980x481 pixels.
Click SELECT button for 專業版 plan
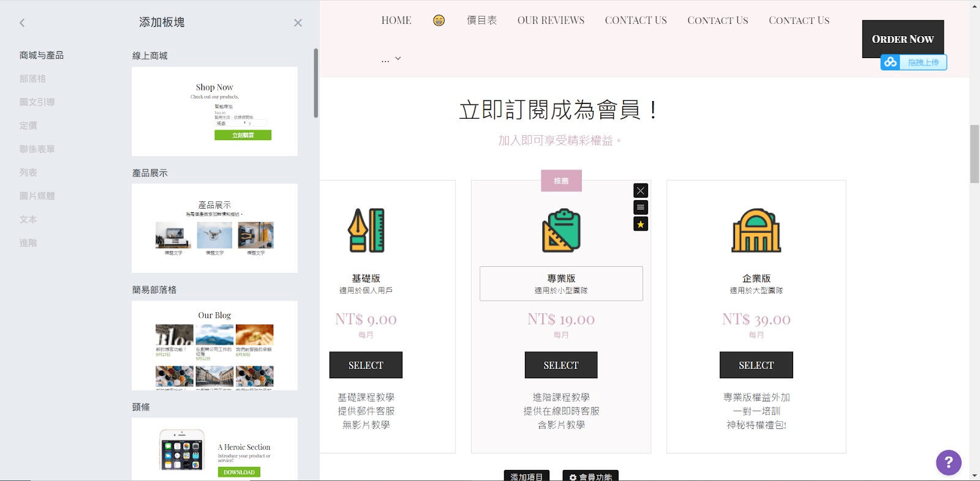[561, 365]
